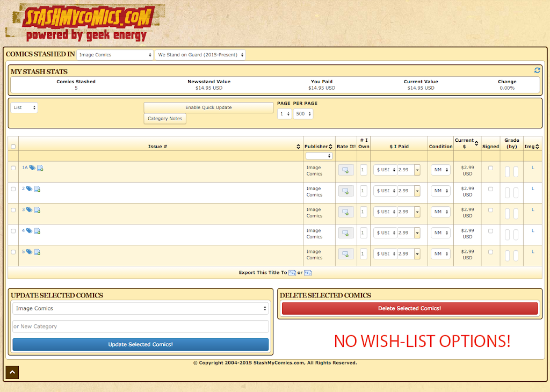Mark issue 5 as Signed
Image resolution: width=550 pixels, height=392 pixels.
pos(491,252)
